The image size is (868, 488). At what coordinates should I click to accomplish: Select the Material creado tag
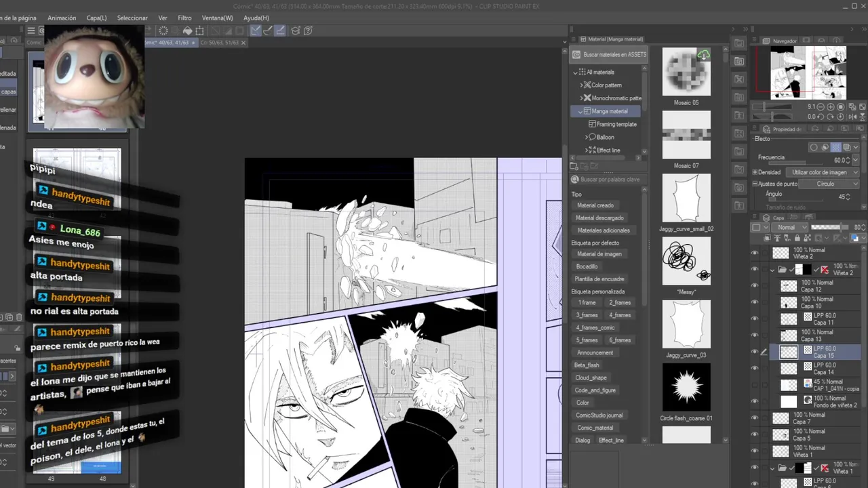click(x=595, y=205)
